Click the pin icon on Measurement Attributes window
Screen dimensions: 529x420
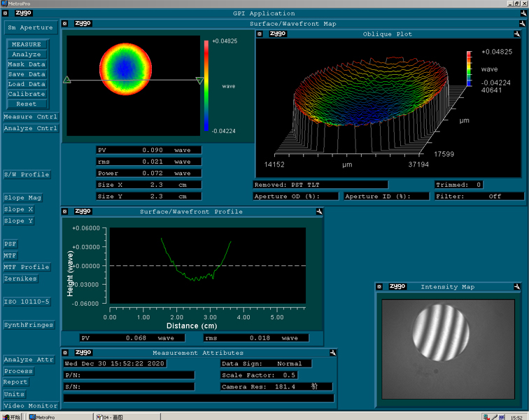pyautogui.click(x=332, y=353)
